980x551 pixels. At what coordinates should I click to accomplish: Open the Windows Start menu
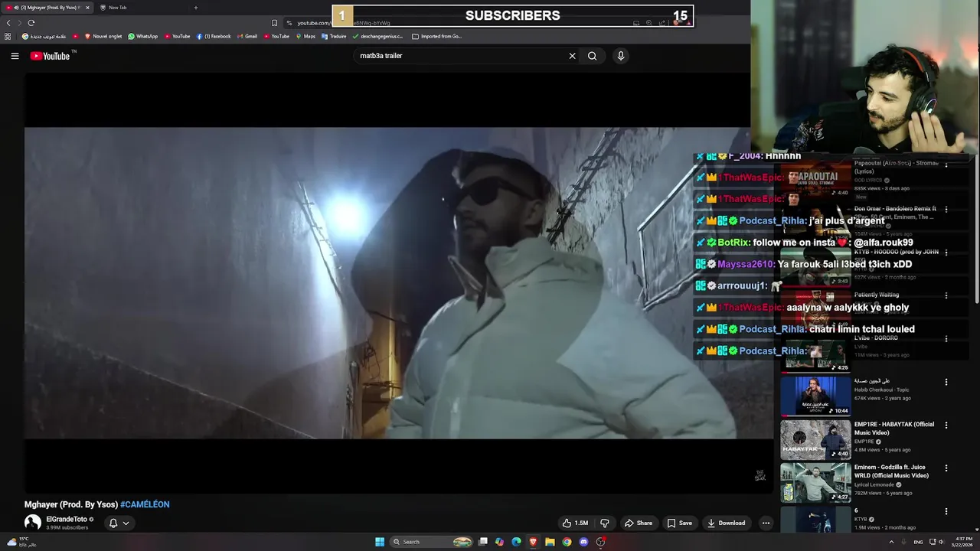pyautogui.click(x=380, y=542)
